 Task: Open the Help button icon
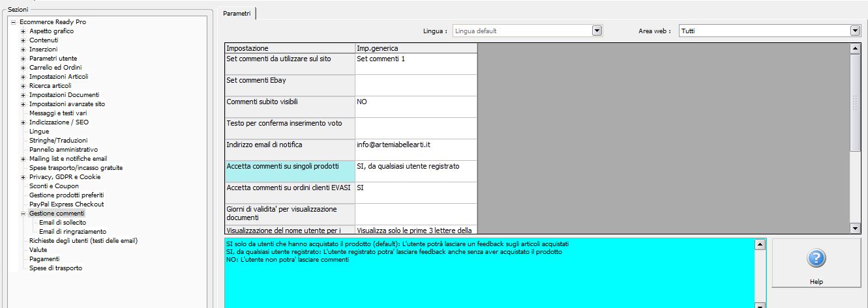(816, 259)
